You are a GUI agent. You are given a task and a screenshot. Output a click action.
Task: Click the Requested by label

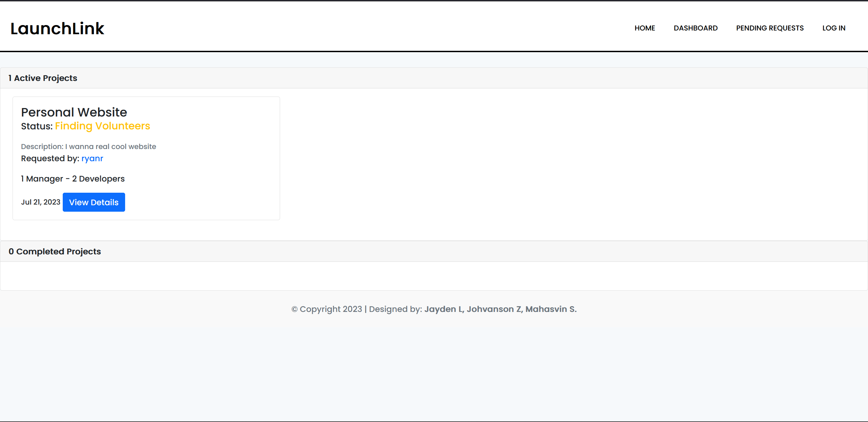[50, 159]
